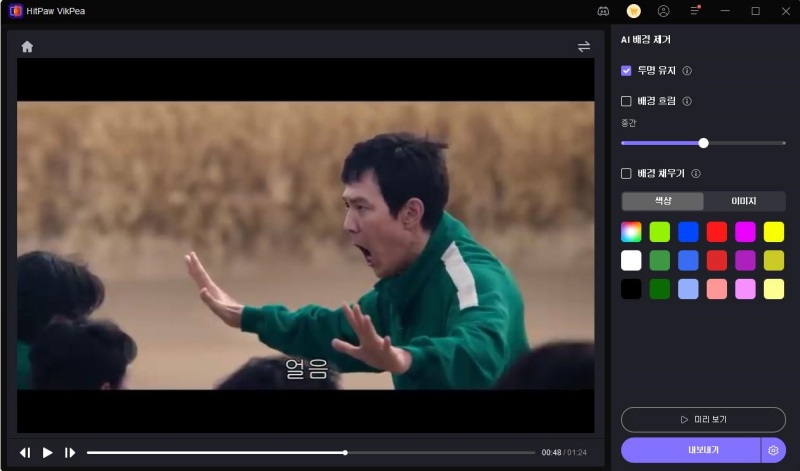Open the user account profile icon
800x471 pixels.
coord(663,11)
